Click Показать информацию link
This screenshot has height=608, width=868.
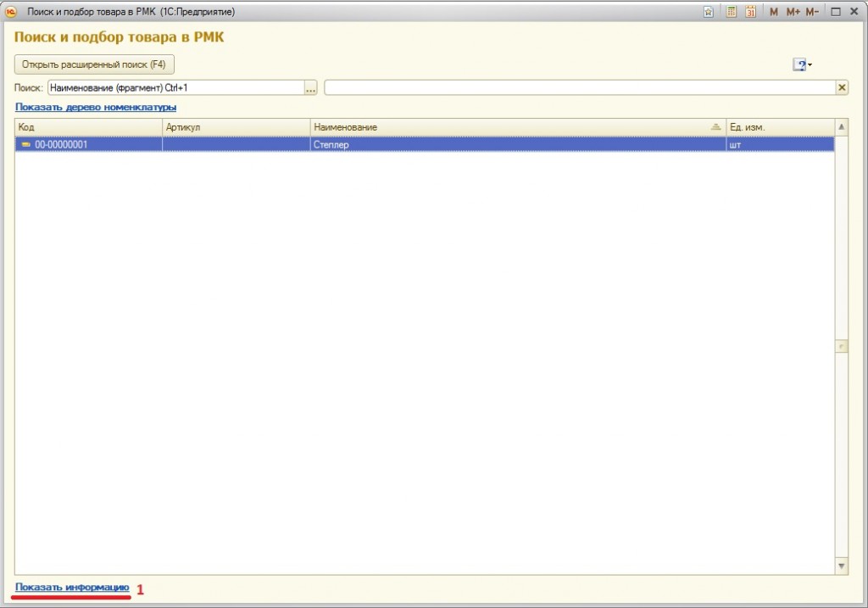pyautogui.click(x=72, y=587)
